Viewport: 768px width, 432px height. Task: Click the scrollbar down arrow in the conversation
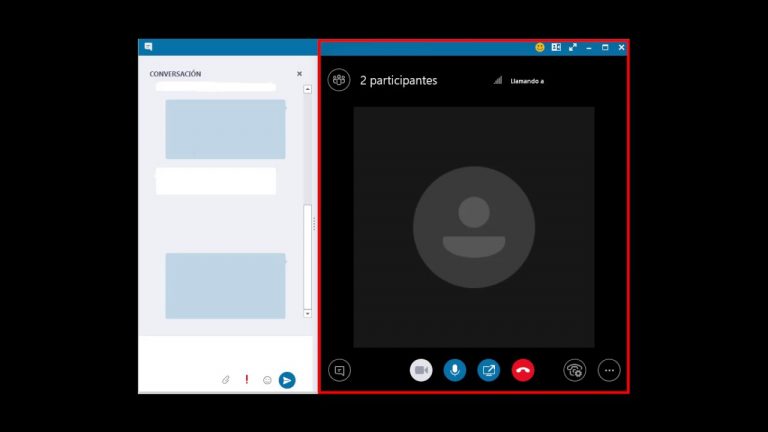pos(308,313)
